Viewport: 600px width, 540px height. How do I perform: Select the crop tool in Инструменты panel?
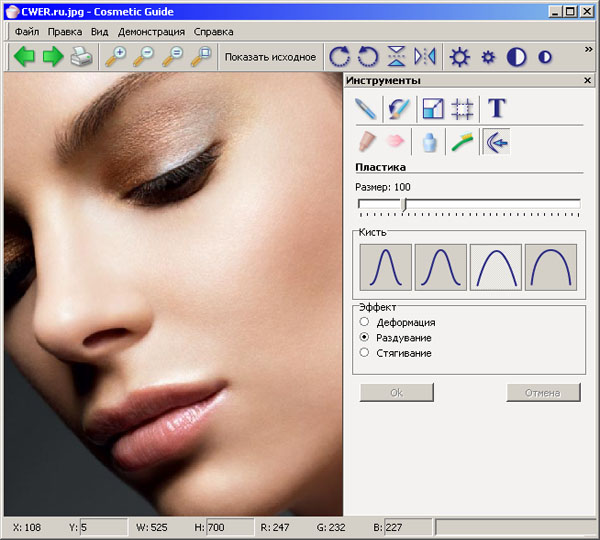pos(461,108)
